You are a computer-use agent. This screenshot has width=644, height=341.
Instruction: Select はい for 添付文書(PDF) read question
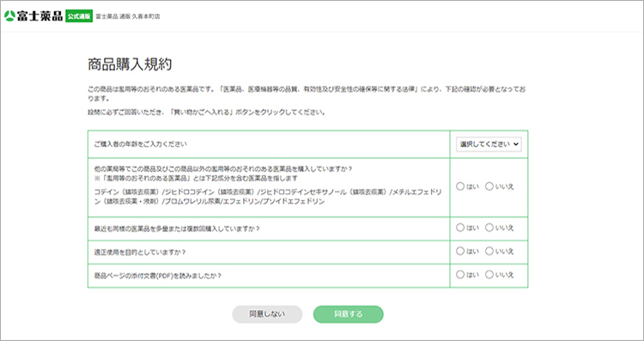(x=460, y=275)
